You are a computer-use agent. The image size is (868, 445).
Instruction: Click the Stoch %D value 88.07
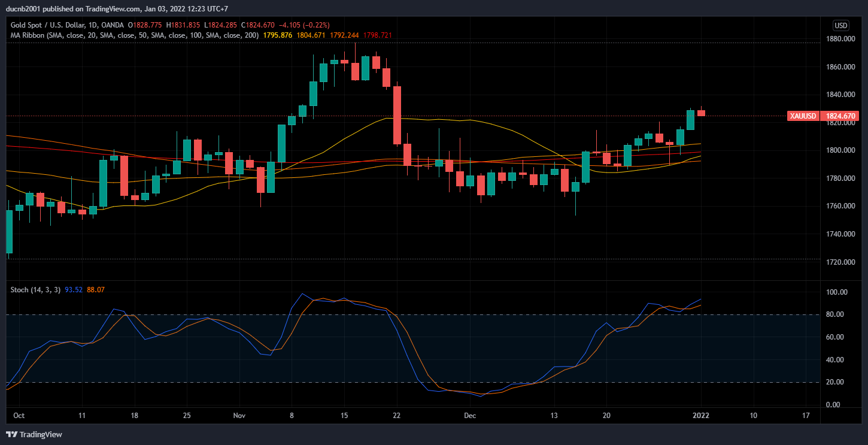[x=96, y=290]
